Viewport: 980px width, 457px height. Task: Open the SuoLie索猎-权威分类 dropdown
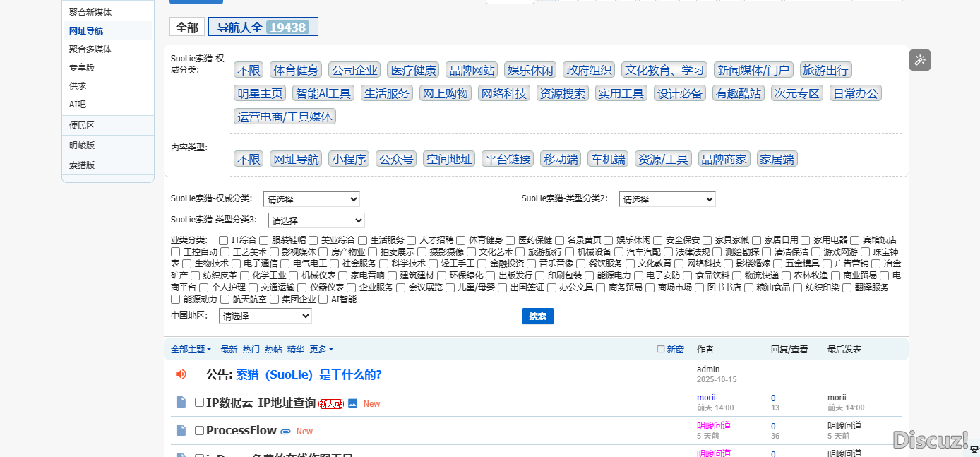point(311,199)
